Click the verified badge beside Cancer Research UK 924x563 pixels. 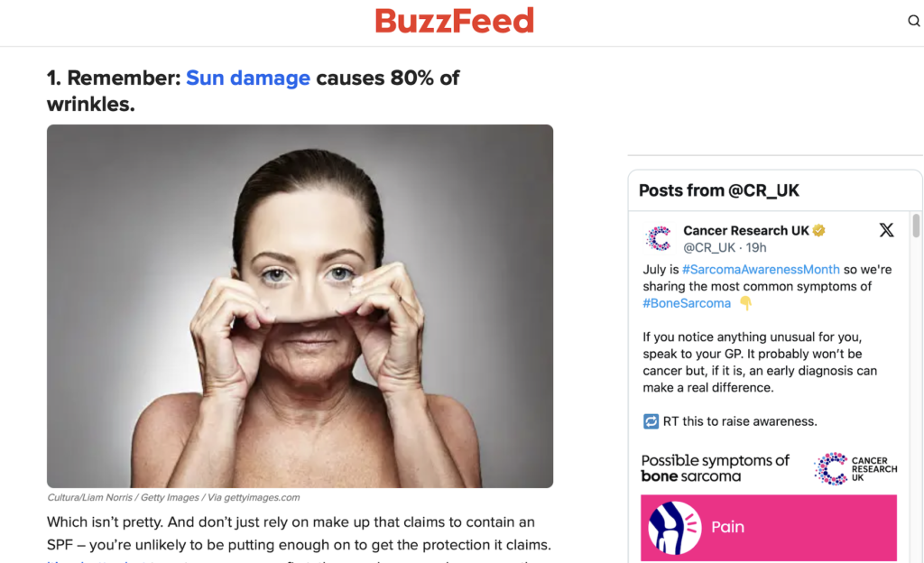click(818, 230)
